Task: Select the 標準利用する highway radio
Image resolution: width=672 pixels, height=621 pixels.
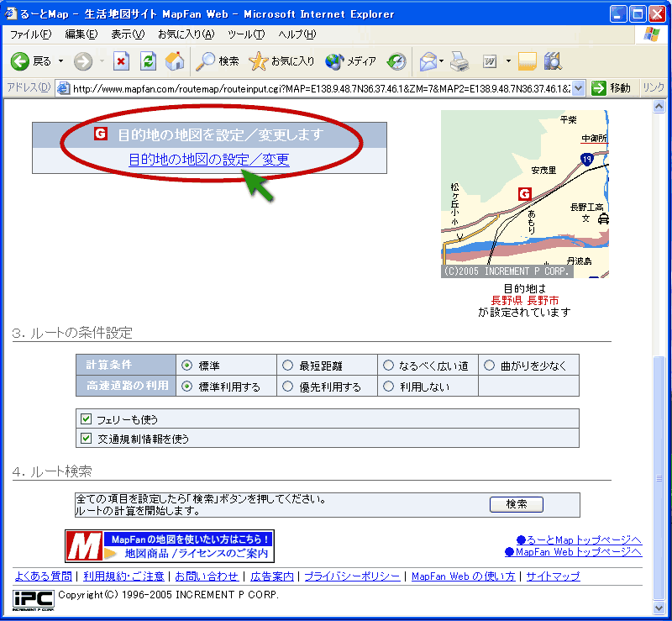Action: click(x=186, y=387)
